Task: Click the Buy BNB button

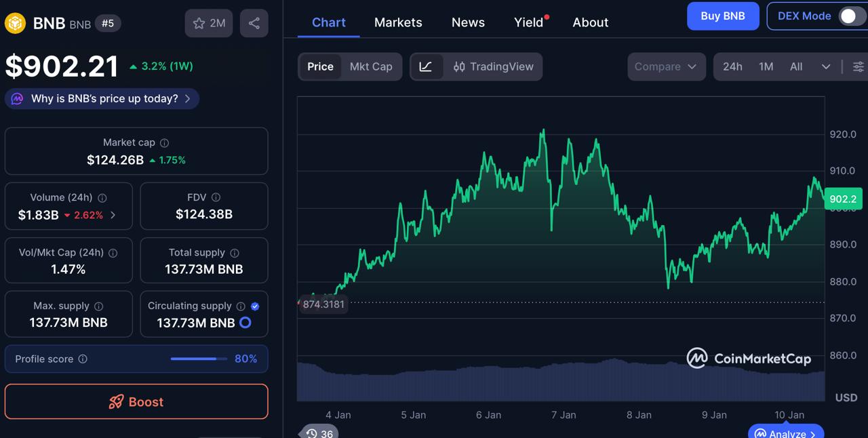Action: coord(723,16)
